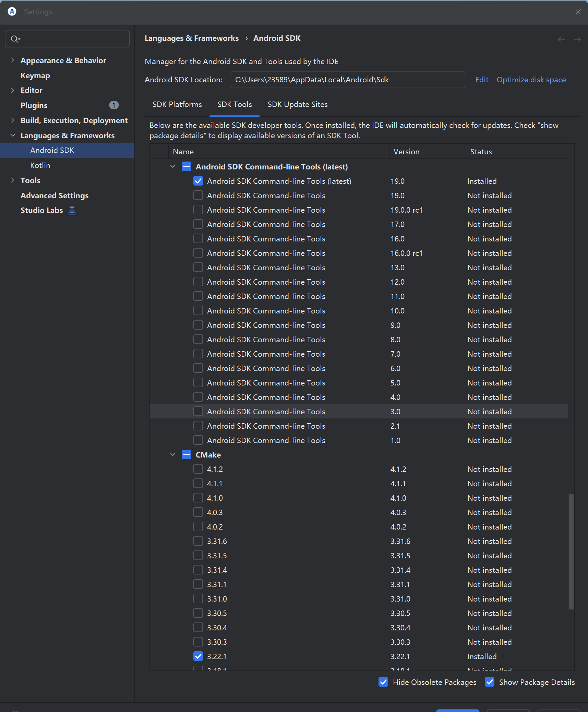Toggle Show Package Details checkbox
588x712 pixels.
490,682
